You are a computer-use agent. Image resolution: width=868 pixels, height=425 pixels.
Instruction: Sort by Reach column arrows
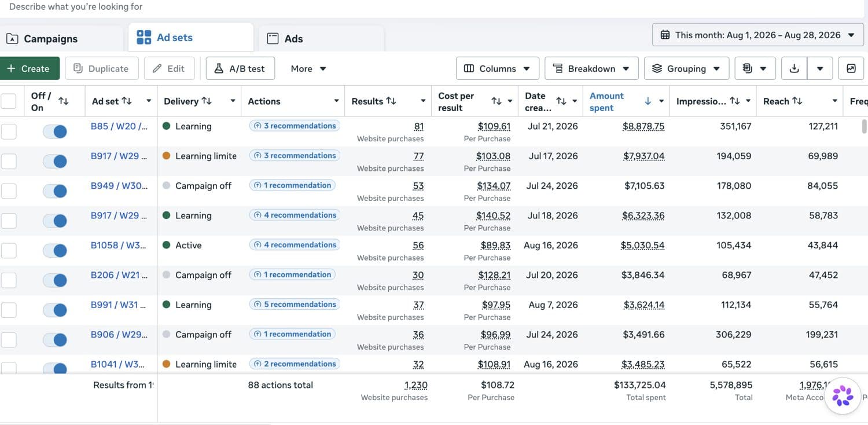pyautogui.click(x=797, y=101)
